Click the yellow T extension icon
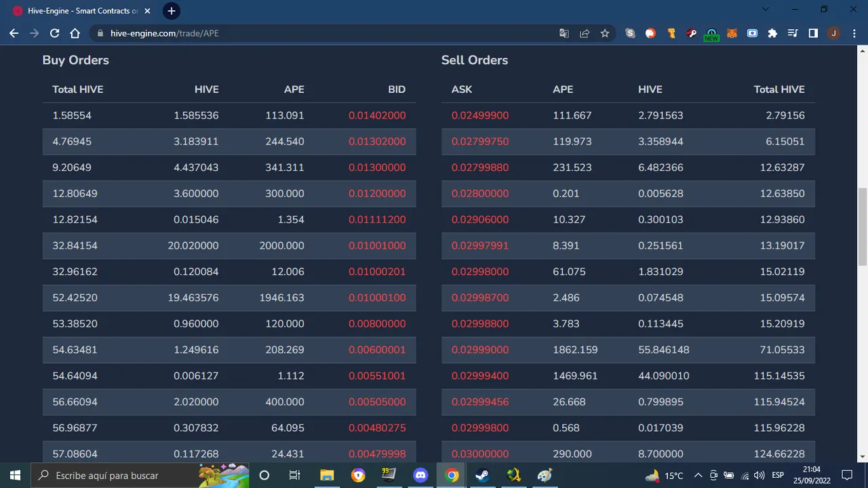 point(671,33)
